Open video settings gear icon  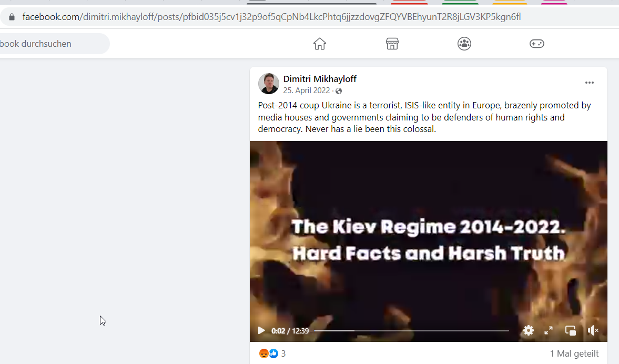tap(528, 330)
